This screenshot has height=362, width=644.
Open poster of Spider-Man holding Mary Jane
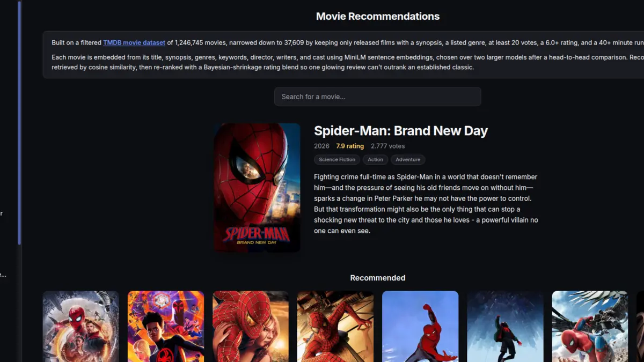[x=251, y=327]
